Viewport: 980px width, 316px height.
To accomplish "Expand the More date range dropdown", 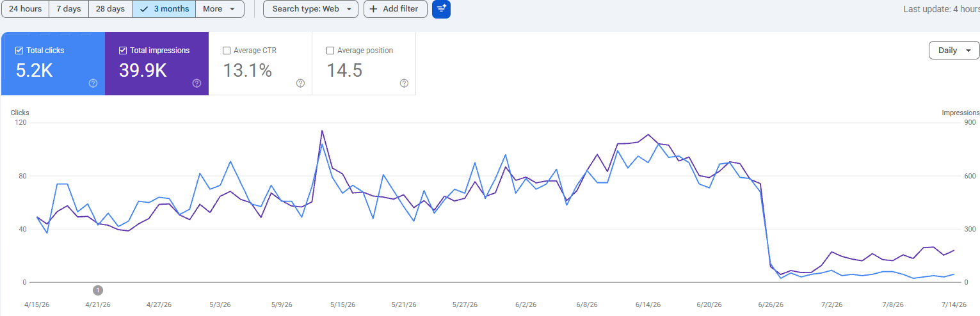I will coord(220,9).
